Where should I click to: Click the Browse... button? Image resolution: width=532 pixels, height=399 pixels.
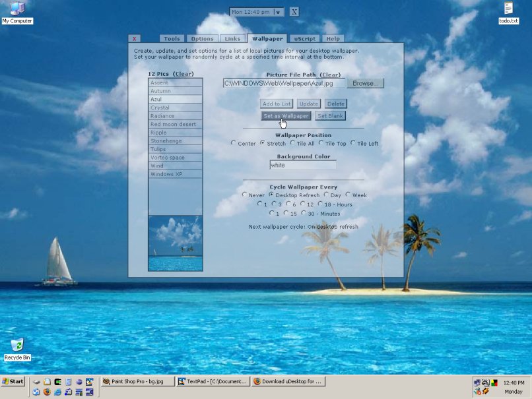tap(366, 83)
